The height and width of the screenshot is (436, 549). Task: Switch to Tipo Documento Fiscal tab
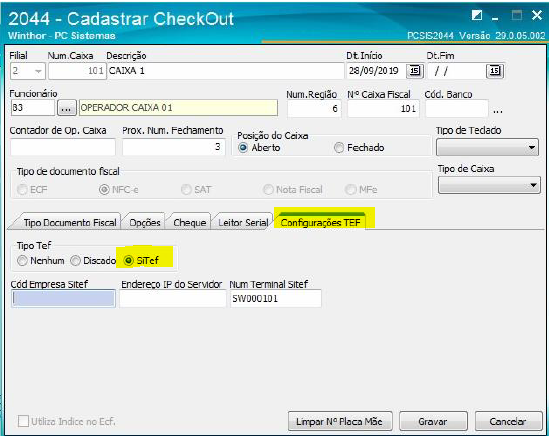pos(69,223)
